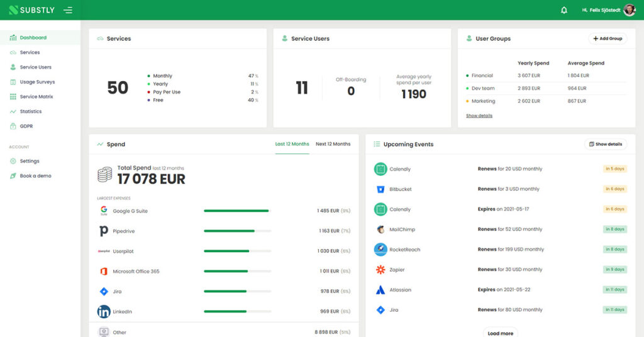Screen dimensions: 644x337
Task: Open the user profile avatar
Action: coord(630,10)
